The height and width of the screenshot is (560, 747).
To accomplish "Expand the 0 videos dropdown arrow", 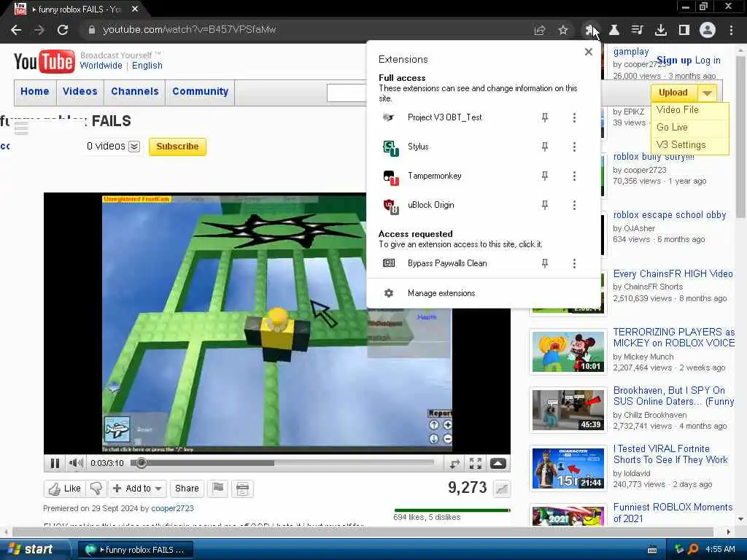I will (x=134, y=147).
